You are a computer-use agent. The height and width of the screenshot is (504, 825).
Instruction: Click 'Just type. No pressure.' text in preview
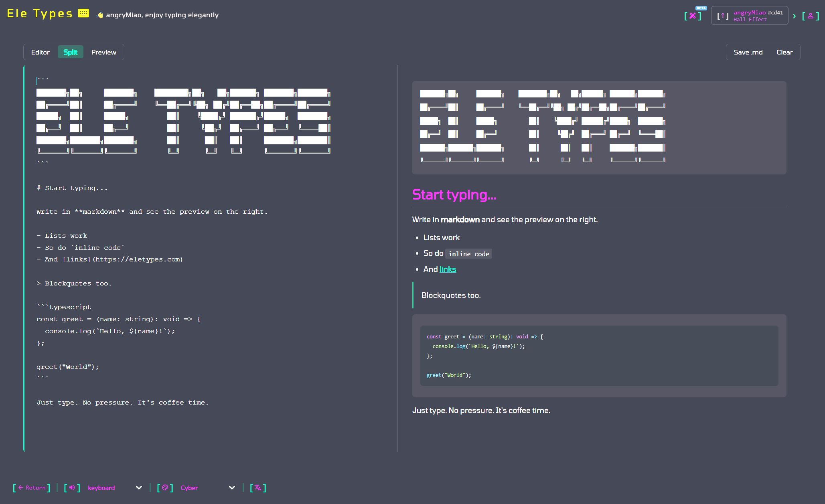tap(481, 411)
